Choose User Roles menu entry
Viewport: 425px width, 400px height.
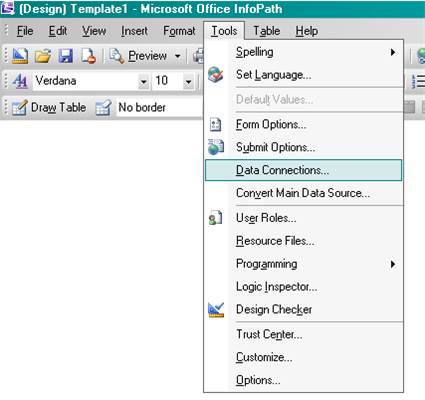click(303, 218)
